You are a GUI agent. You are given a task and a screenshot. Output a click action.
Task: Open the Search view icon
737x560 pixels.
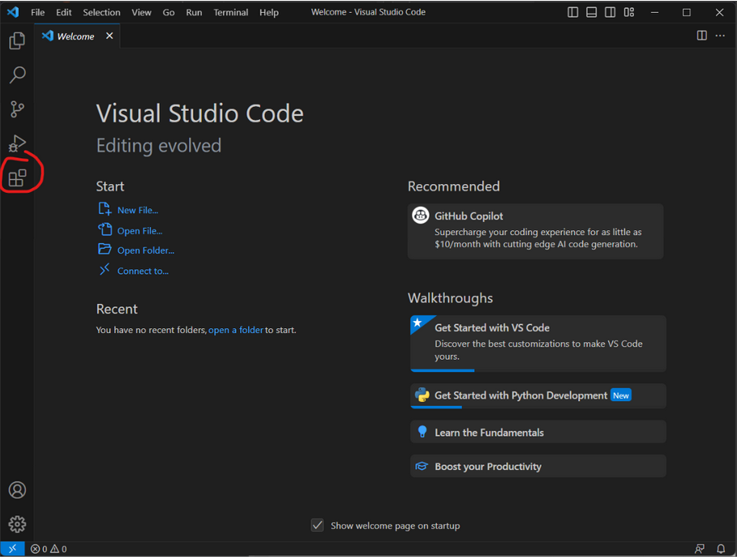(17, 75)
